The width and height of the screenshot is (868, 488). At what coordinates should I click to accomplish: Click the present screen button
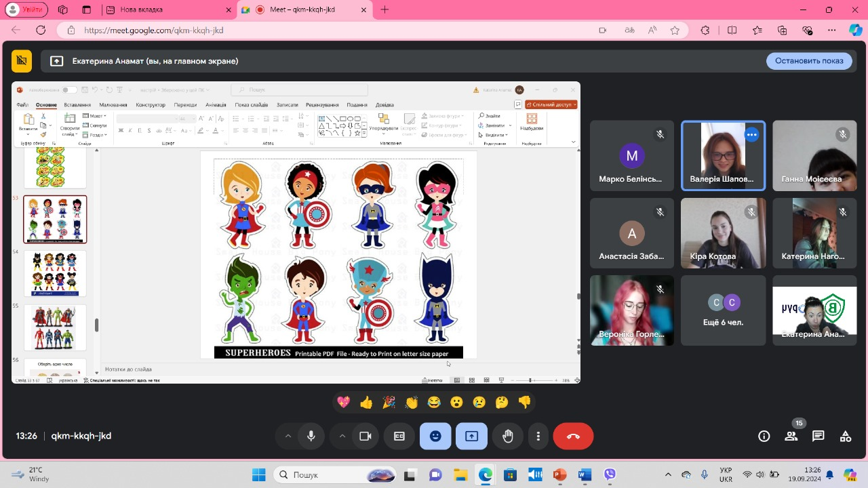(472, 436)
